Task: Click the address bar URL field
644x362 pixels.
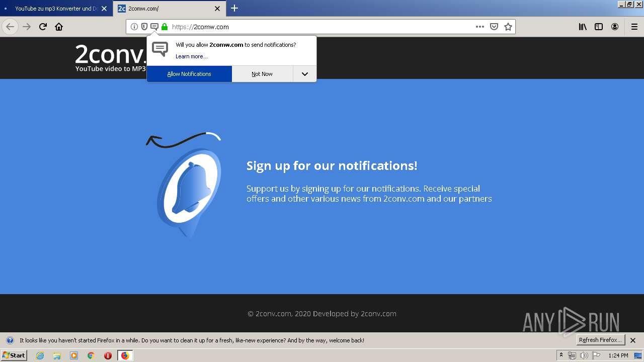Action: (321, 27)
